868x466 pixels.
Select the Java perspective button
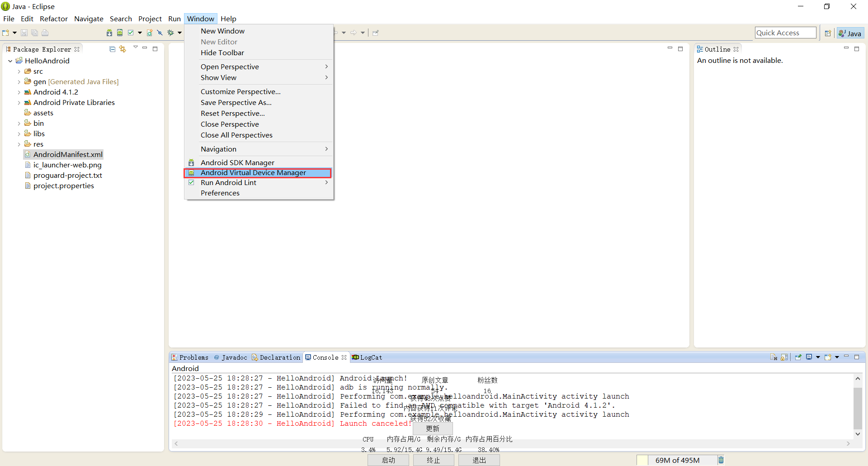point(850,33)
